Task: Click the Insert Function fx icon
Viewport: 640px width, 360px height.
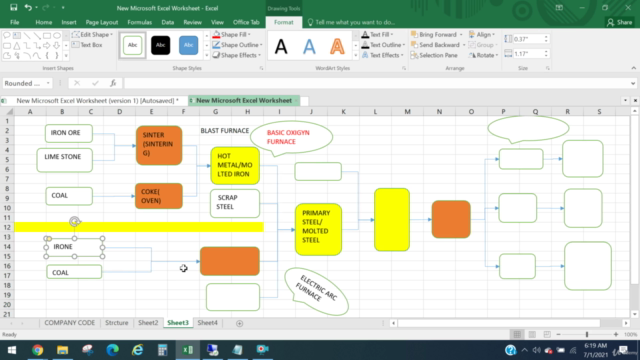Action: pyautogui.click(x=113, y=83)
